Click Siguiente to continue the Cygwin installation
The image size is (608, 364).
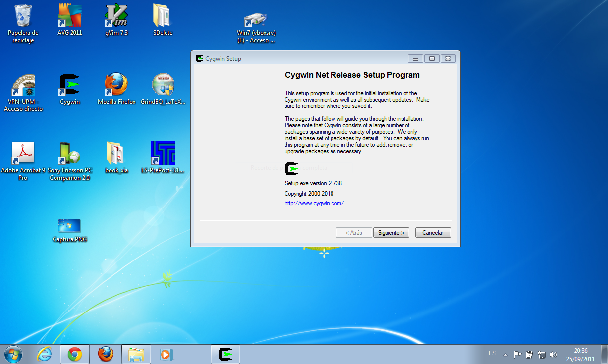(390, 232)
